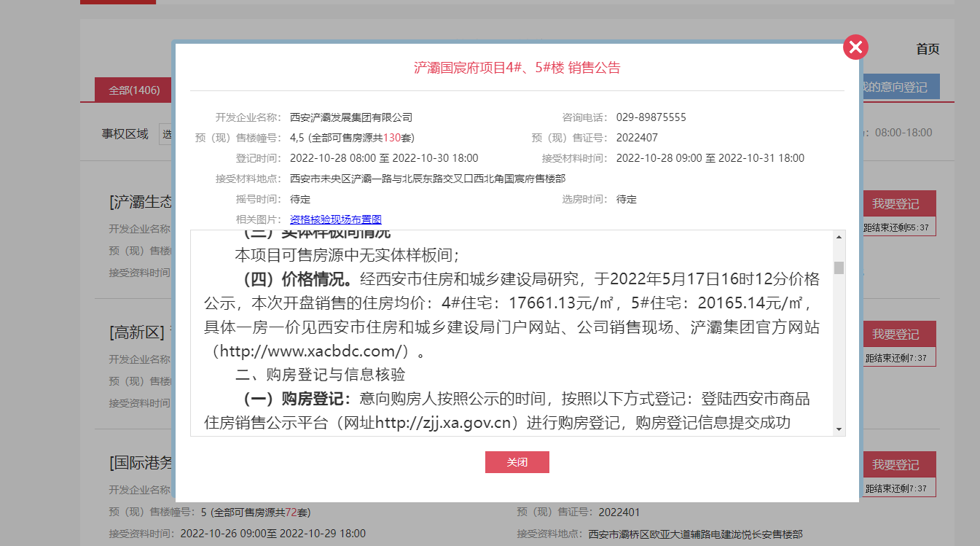
Task: Click the announcement text scrollbar thumb
Action: coord(839,268)
